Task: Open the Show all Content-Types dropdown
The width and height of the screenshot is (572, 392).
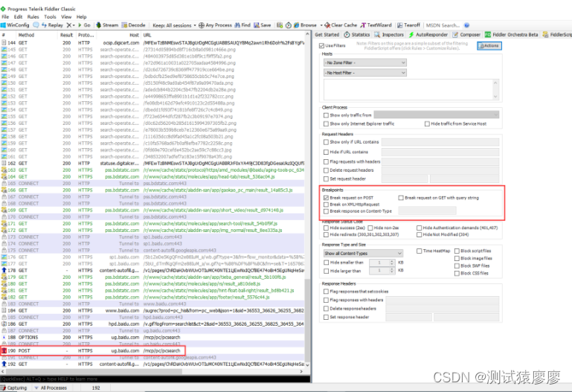Action: pyautogui.click(x=363, y=253)
